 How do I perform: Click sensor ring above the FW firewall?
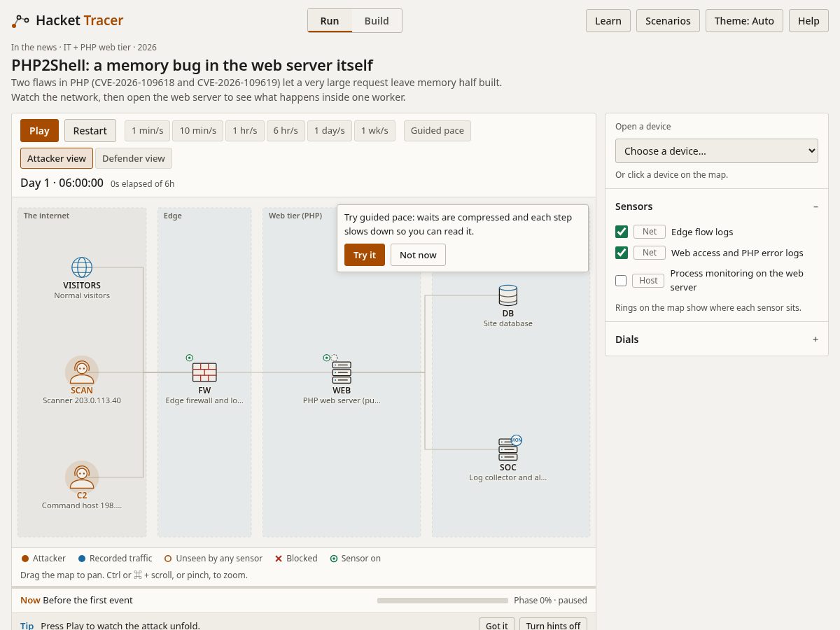pos(190,358)
